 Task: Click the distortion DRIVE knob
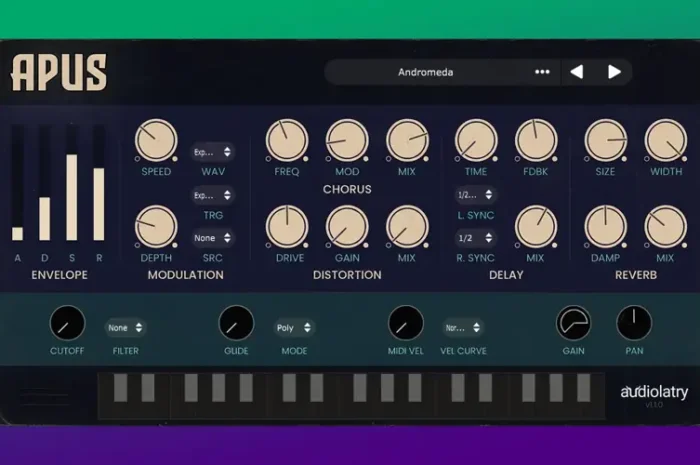point(287,227)
